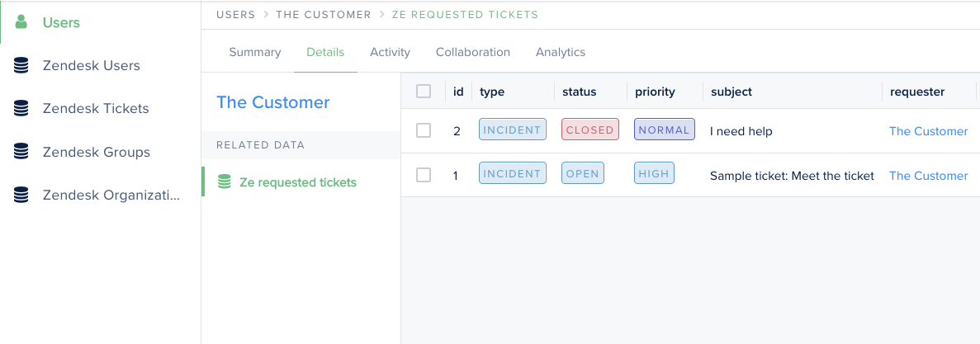The height and width of the screenshot is (344, 980).
Task: Click the green Ze requested tickets icon
Action: pyautogui.click(x=224, y=182)
